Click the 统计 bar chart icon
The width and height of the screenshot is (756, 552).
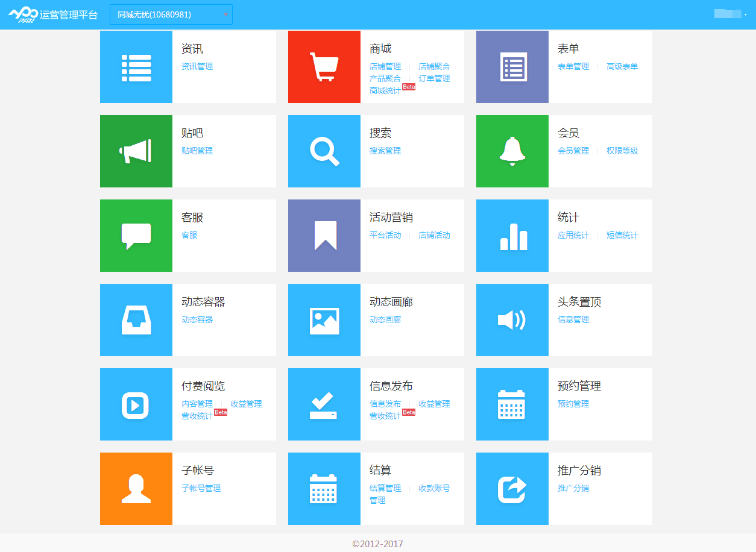click(x=512, y=235)
